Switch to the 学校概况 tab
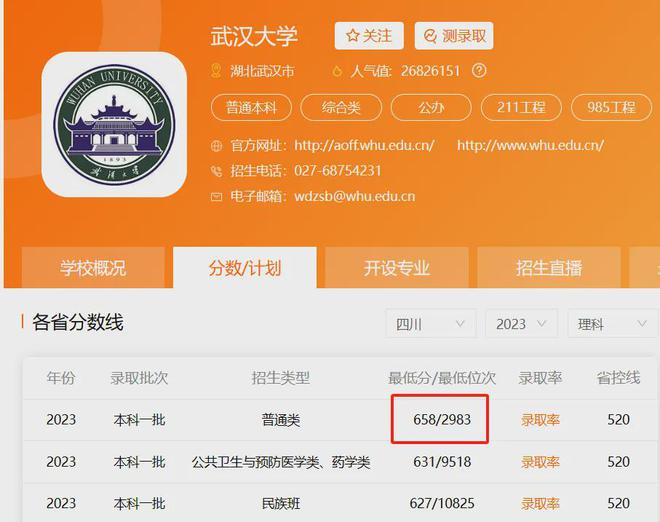This screenshot has width=660, height=522. pos(93,268)
